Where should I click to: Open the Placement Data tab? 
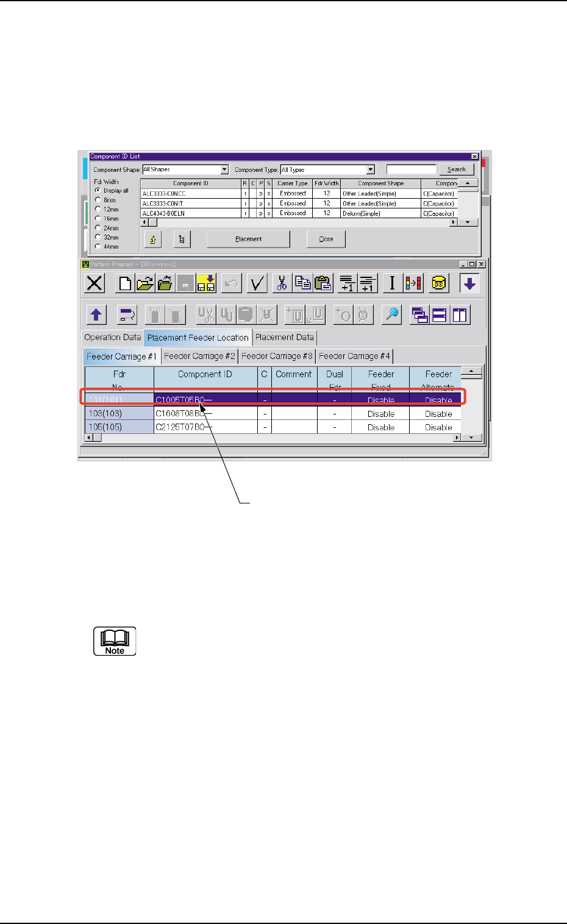coord(285,337)
